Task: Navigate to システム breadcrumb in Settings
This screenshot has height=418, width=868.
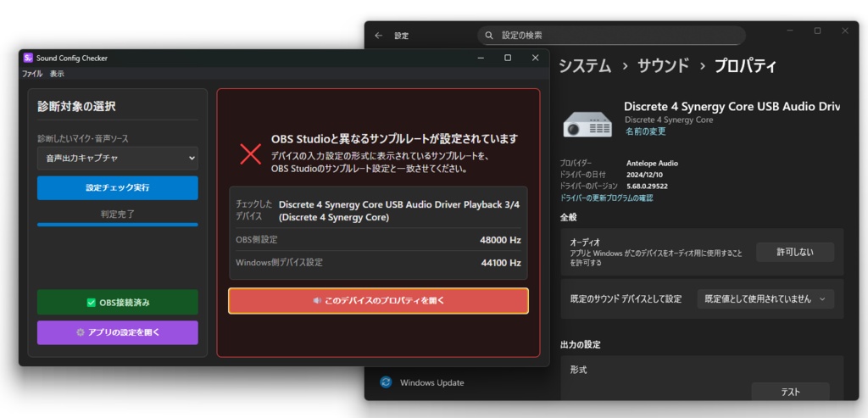Action: coord(585,66)
